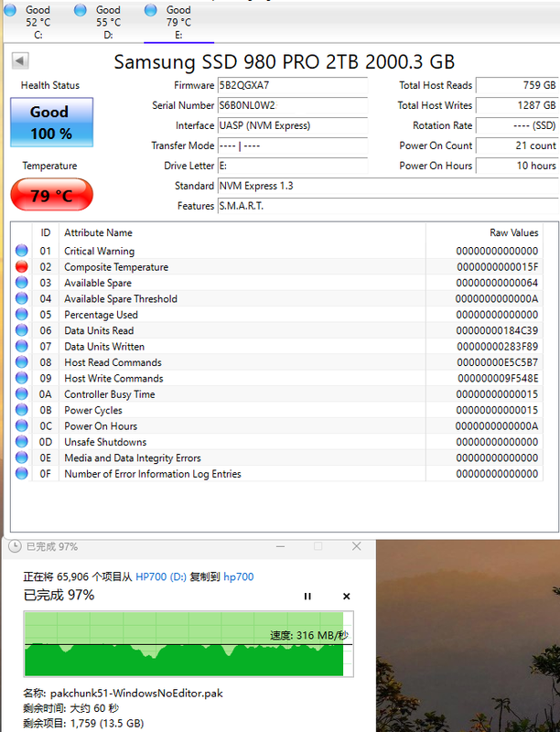Viewport: 560px width, 732px height.
Task: Click raw value 0000000000015F
Action: [x=498, y=267]
